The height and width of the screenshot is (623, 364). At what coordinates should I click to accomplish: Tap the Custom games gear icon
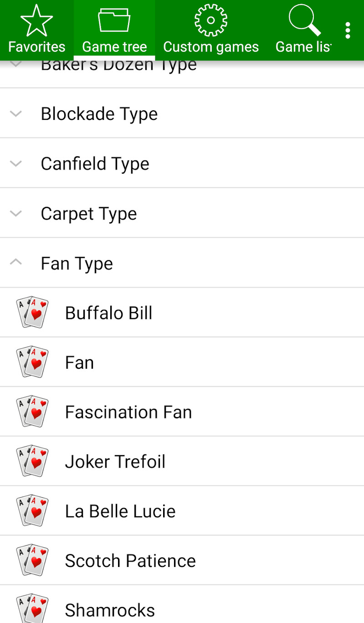click(x=210, y=21)
